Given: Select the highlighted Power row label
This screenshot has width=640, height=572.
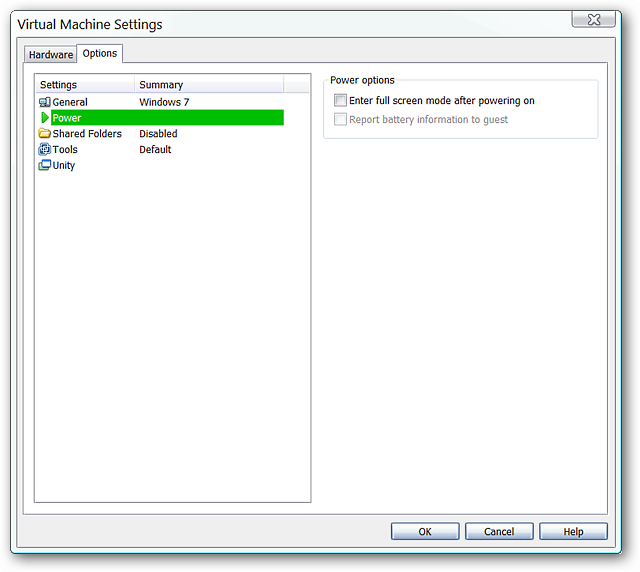Looking at the screenshot, I should pyautogui.click(x=67, y=118).
